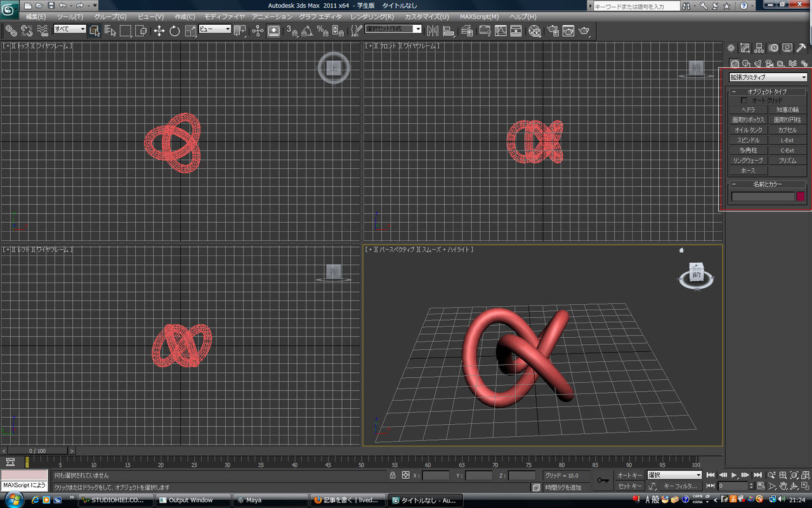Open the レンダリング(R) menu
Viewport: 812px width, 508px height.
pyautogui.click(x=372, y=17)
